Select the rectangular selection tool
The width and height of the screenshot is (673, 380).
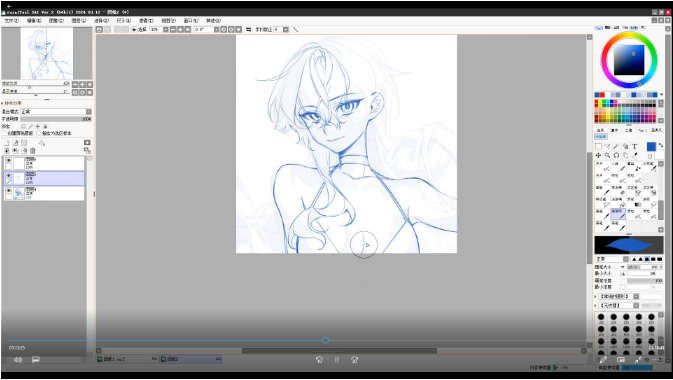click(598, 146)
